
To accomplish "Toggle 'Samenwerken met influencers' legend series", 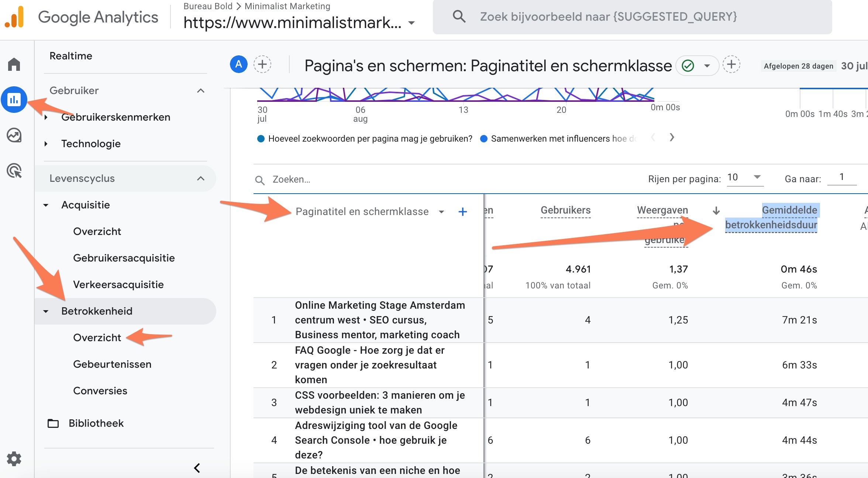I will coord(558,139).
